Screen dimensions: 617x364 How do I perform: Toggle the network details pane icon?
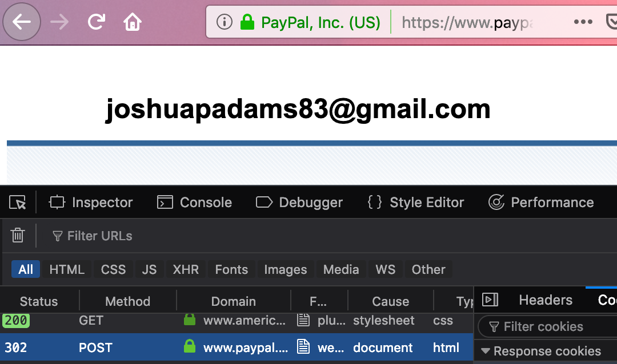pyautogui.click(x=490, y=300)
